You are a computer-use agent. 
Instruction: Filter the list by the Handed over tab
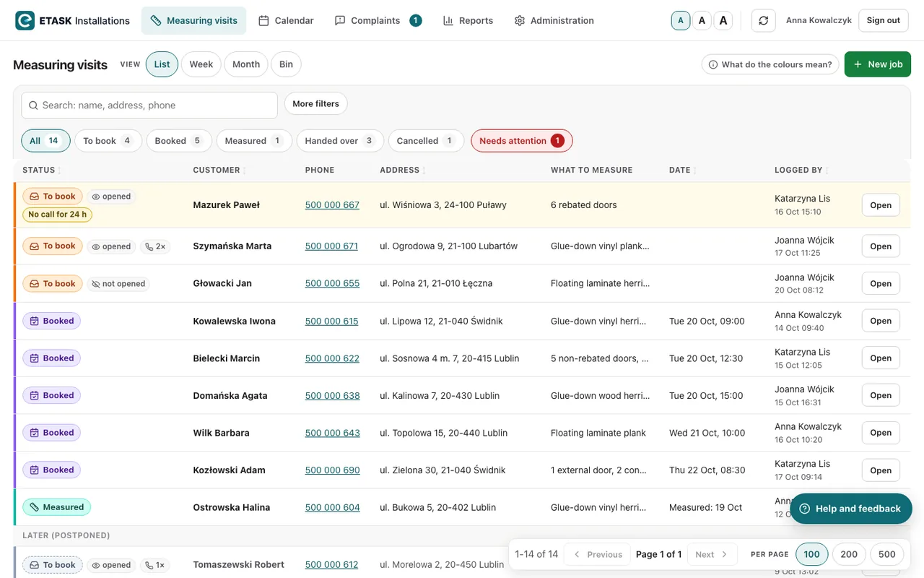point(340,141)
